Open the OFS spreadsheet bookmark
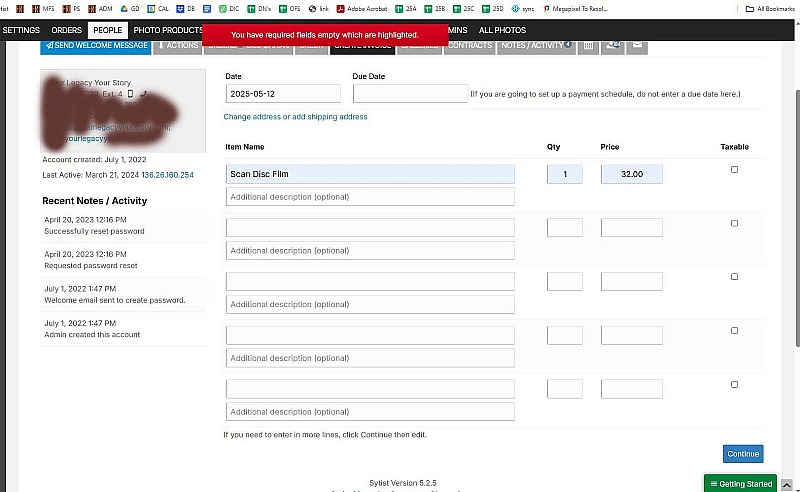Image resolution: width=800 pixels, height=492 pixels. pos(290,9)
